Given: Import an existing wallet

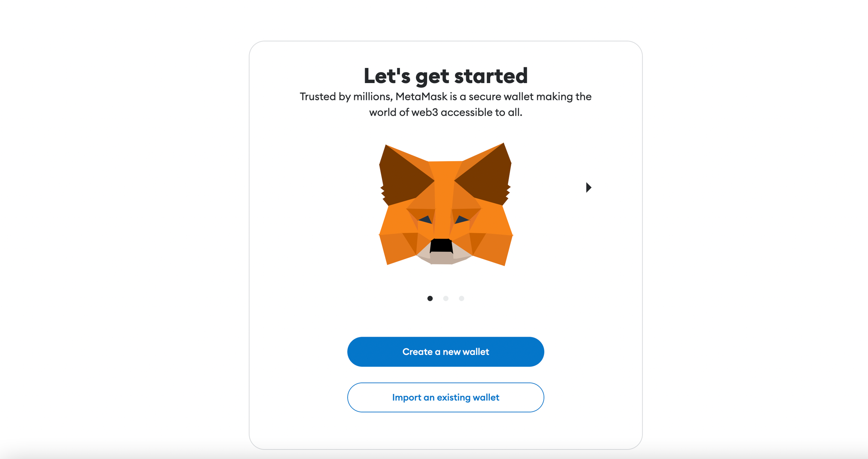Looking at the screenshot, I should point(446,397).
